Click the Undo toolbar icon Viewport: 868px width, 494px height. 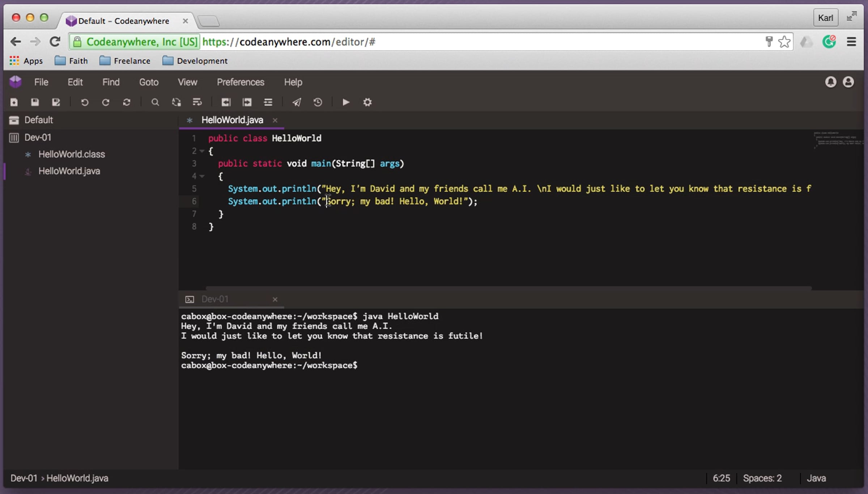coord(85,102)
